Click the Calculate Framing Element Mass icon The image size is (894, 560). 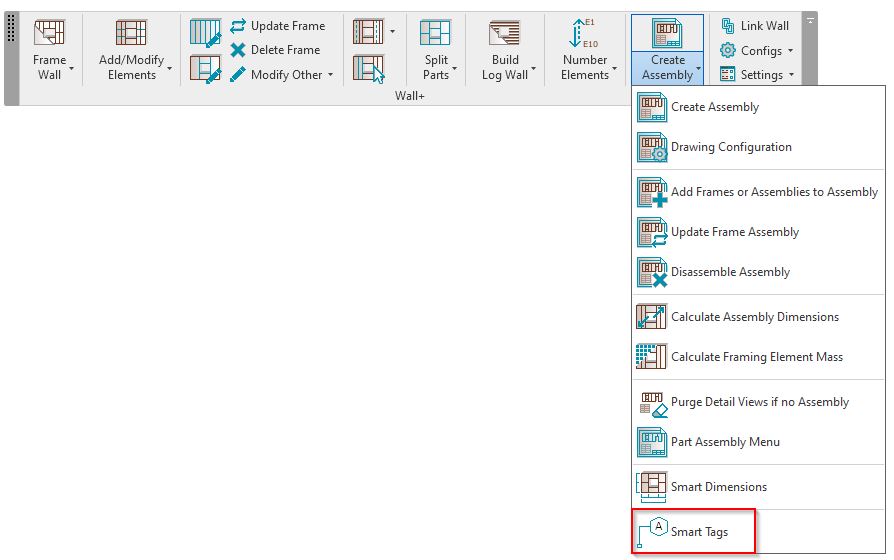click(651, 356)
